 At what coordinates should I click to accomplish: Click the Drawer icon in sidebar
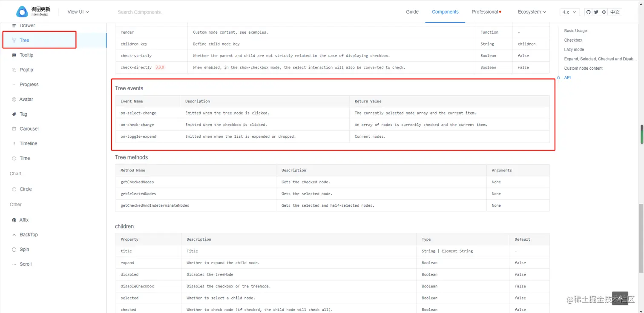coord(14,26)
